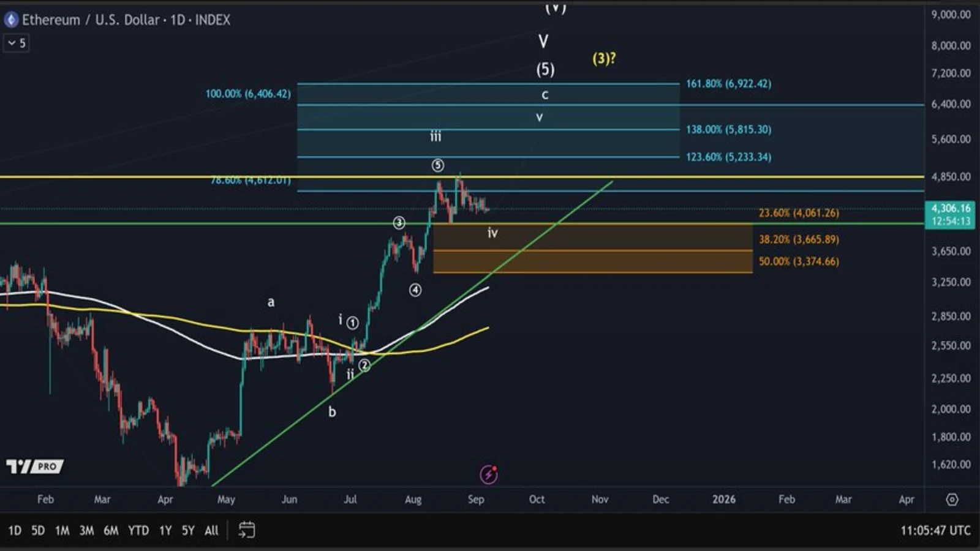The image size is (980, 551).
Task: Show All time range data
Action: 211,530
